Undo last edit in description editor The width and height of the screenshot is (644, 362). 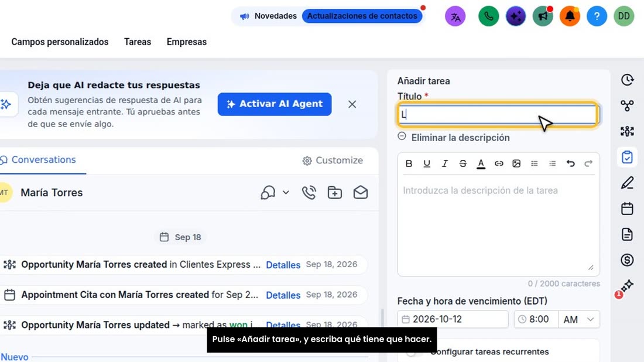[570, 163]
